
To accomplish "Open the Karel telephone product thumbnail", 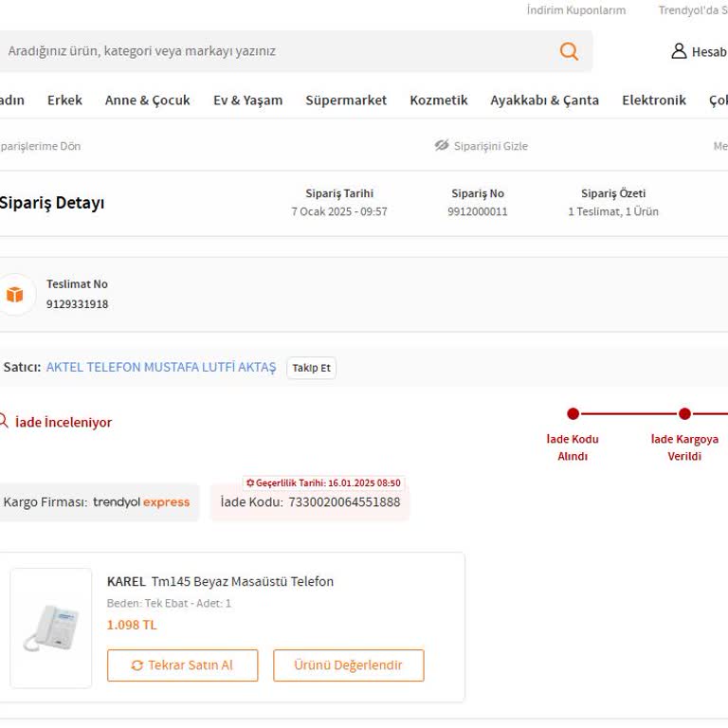I will tap(51, 628).
